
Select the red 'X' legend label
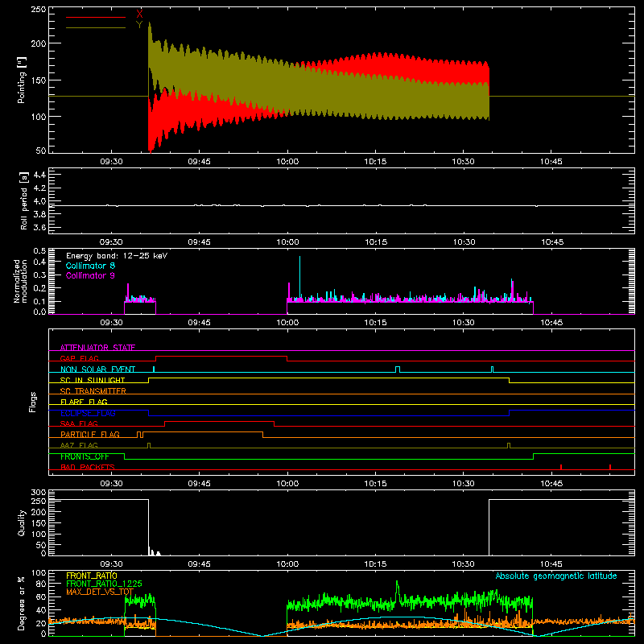click(139, 14)
